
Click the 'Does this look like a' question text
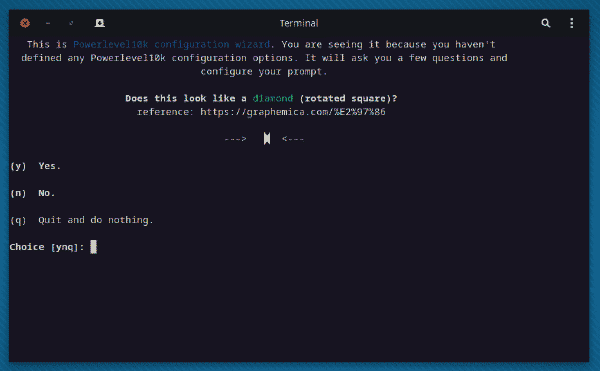[x=186, y=98]
